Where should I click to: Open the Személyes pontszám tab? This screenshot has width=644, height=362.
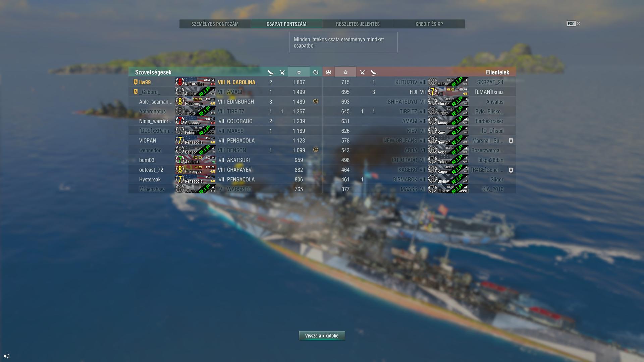(215, 24)
